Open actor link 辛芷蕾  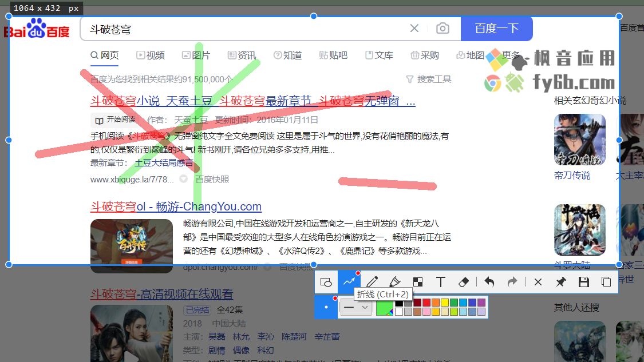coord(327,337)
